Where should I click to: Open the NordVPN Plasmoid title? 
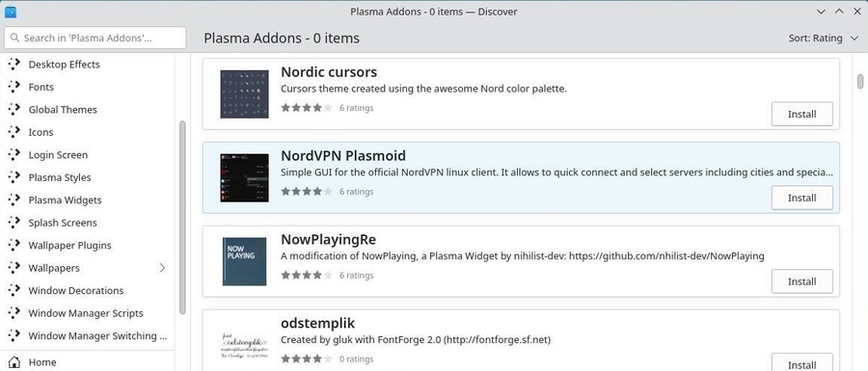[x=343, y=156]
